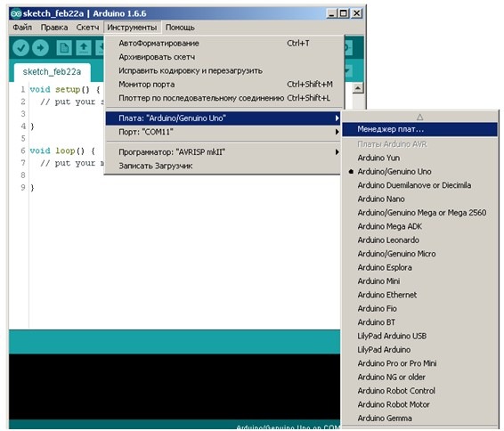
Task: Select LilyPad Arduino USB board
Action: (419, 337)
